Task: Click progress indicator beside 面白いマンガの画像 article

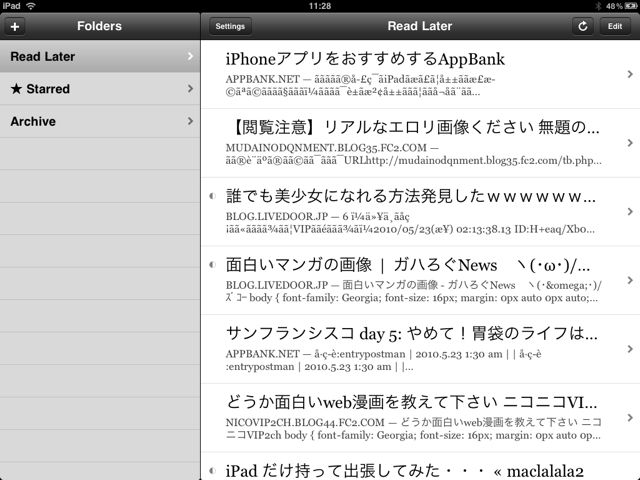Action: tap(212, 265)
